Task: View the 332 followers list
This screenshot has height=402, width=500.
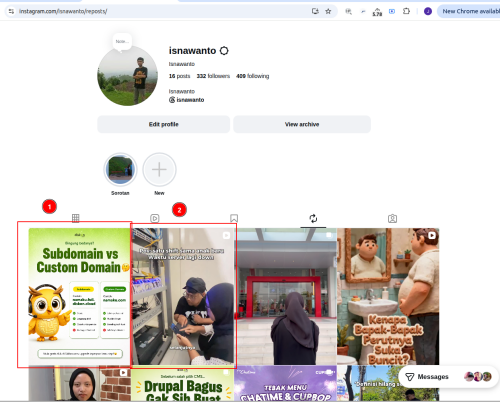Action: 213,76
